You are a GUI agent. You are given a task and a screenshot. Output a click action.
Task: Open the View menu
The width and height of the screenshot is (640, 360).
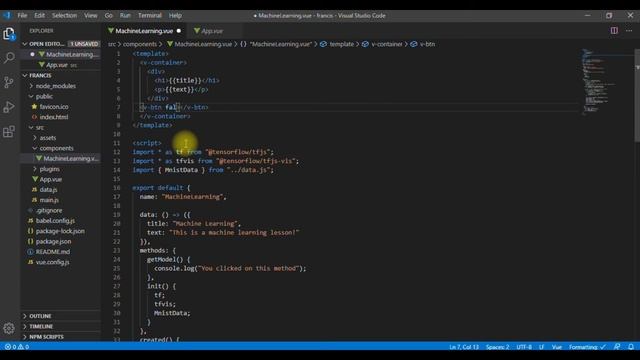point(91,16)
